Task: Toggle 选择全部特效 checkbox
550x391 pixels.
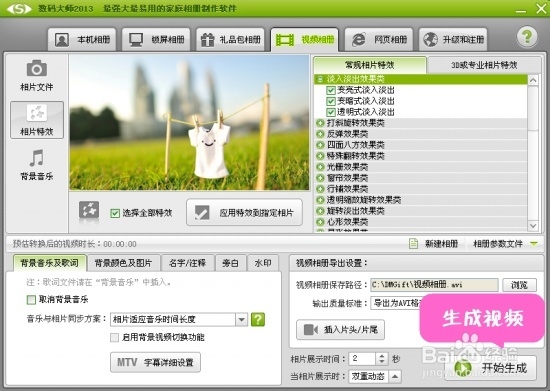Action: coord(115,213)
